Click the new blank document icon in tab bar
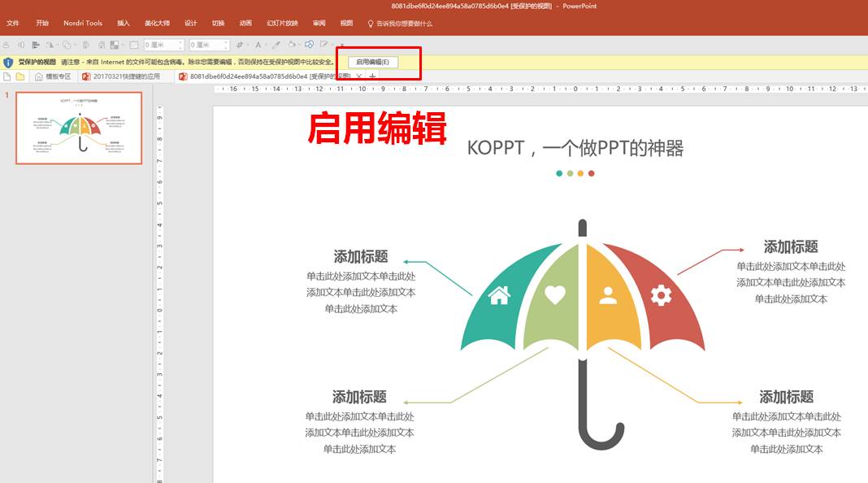This screenshot has width=868, height=483. 7,76
